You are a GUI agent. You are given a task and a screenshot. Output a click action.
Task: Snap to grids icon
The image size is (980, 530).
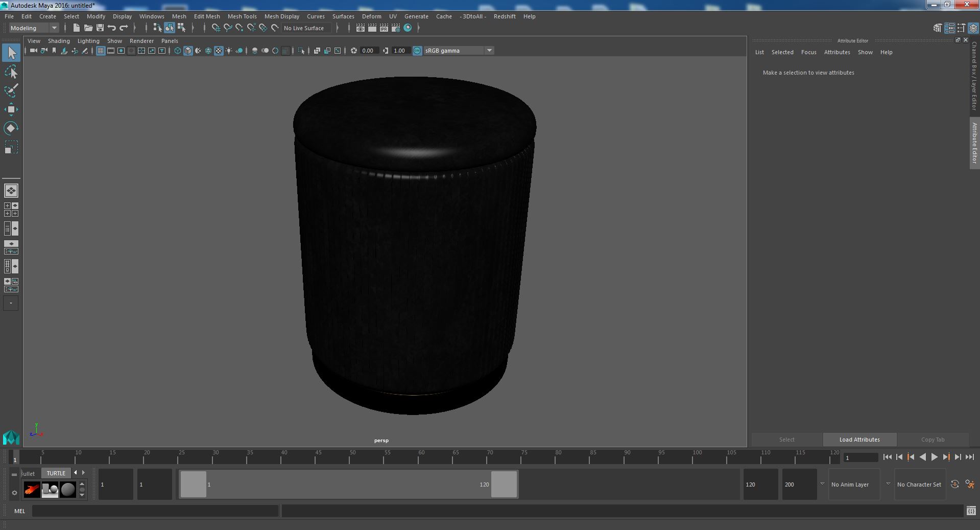coord(216,28)
